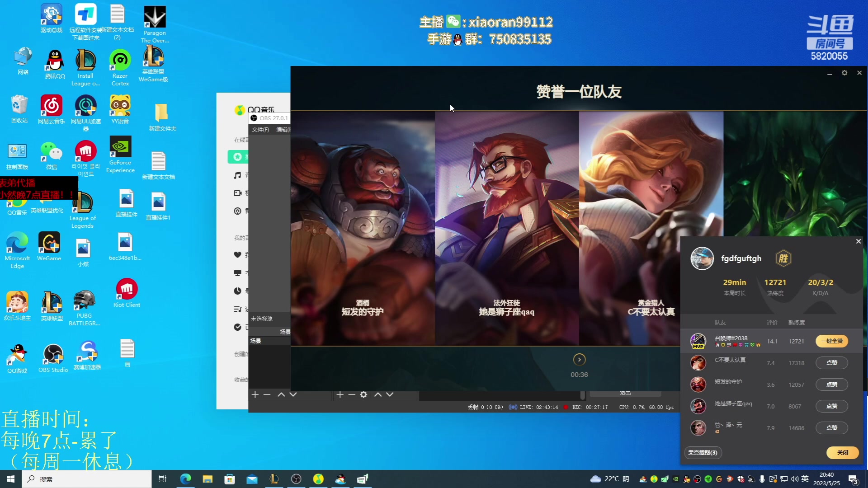The image size is (868, 488).
Task: Open OBS Studio desktop shortcut
Action: coord(53,358)
